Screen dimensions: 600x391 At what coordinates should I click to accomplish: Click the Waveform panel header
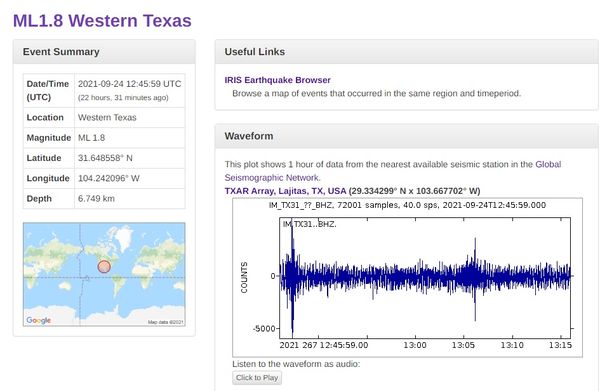pos(407,136)
